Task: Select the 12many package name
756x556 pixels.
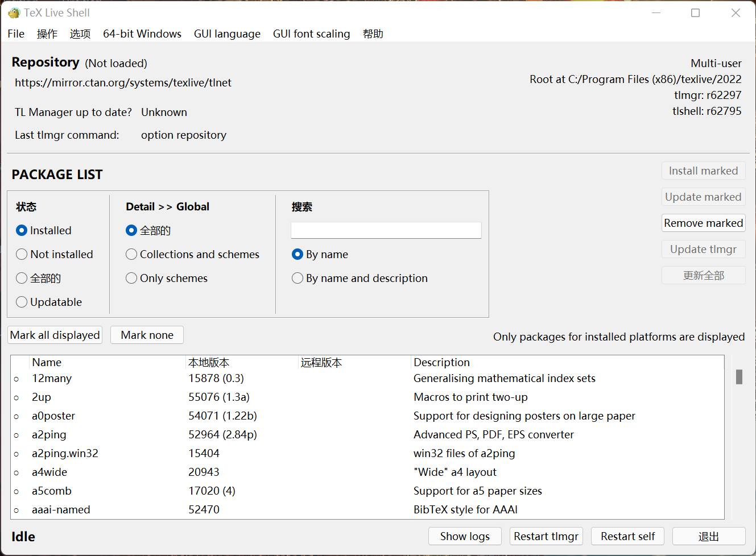Action: [x=52, y=378]
